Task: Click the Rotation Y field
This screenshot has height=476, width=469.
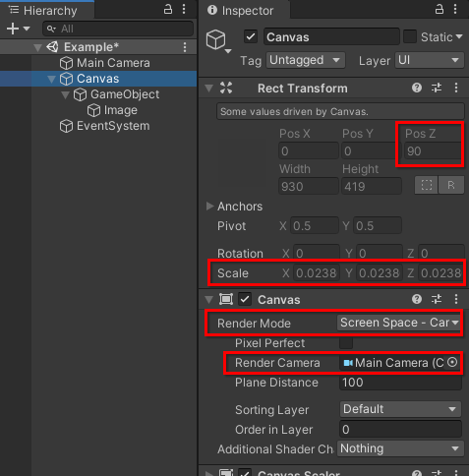Action: click(380, 253)
